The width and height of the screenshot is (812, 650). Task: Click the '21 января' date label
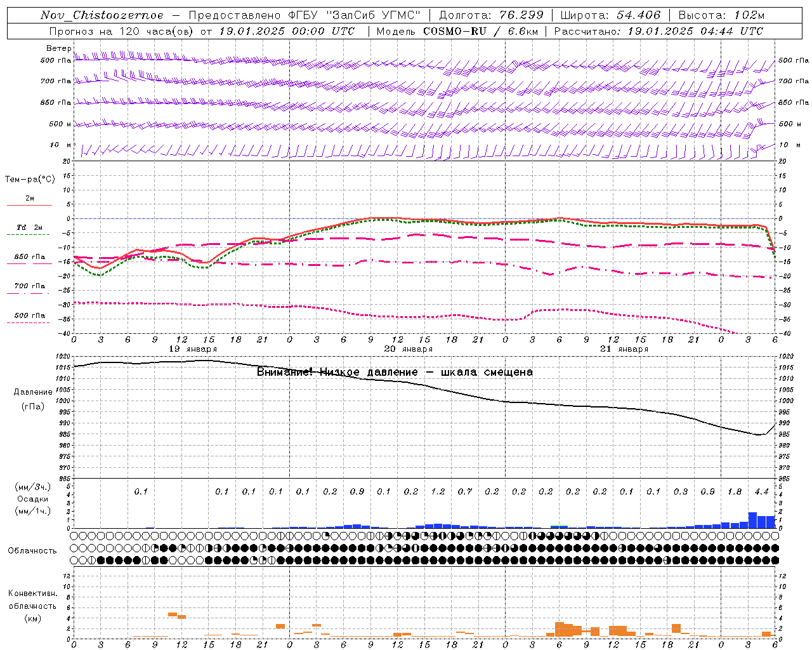click(x=624, y=349)
